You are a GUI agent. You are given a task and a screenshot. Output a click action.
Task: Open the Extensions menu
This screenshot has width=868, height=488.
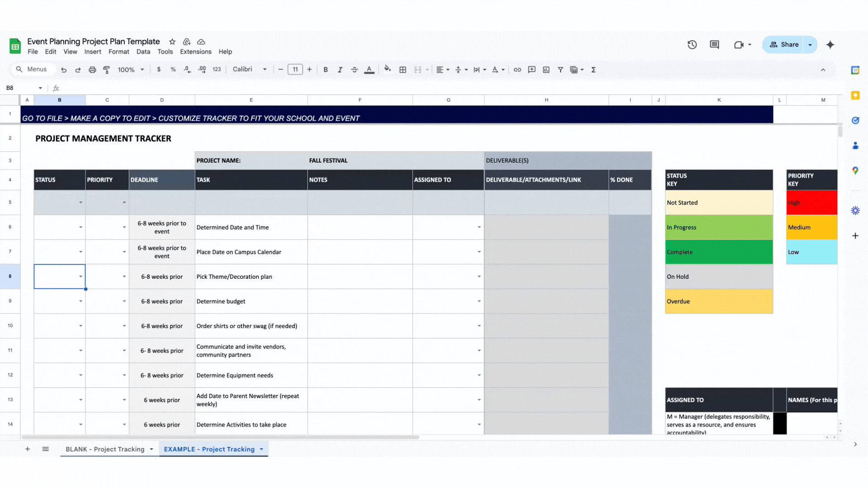(195, 52)
